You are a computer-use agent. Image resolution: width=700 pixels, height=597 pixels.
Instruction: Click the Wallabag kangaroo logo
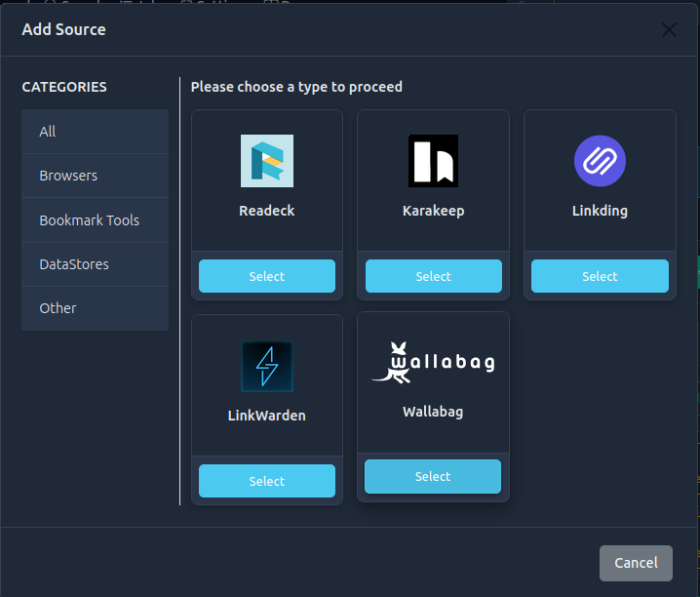[433, 363]
